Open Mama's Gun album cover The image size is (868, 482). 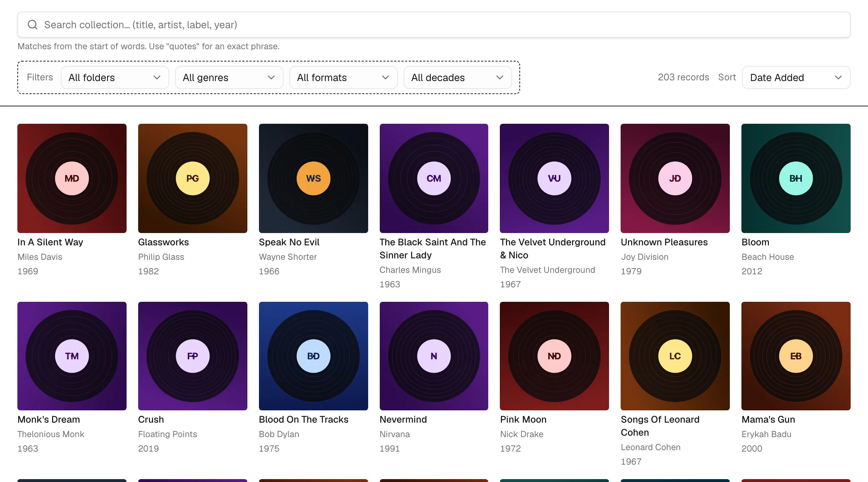point(796,356)
